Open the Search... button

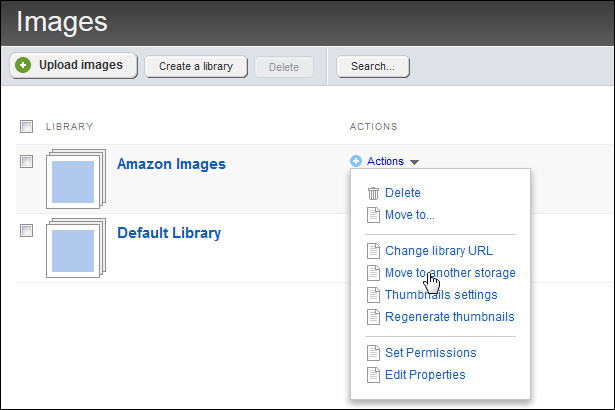tap(373, 67)
